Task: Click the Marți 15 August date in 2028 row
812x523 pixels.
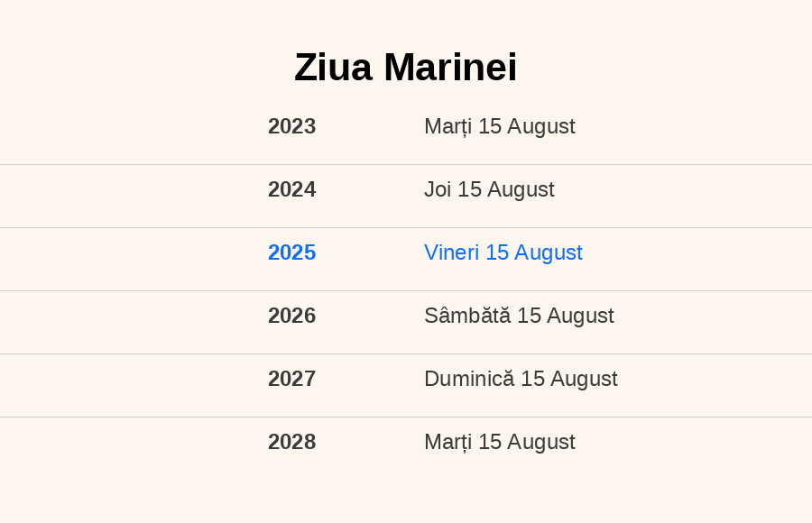Action: coord(500,442)
